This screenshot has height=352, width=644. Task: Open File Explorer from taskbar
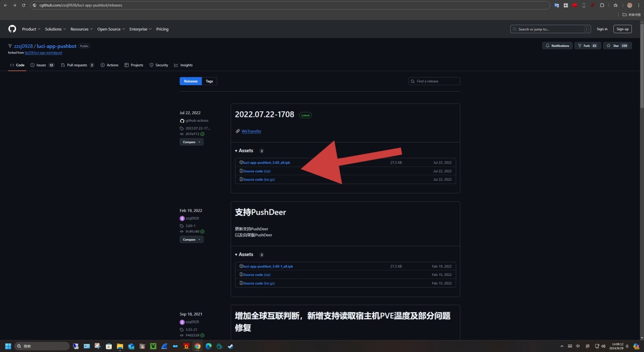tap(120, 346)
